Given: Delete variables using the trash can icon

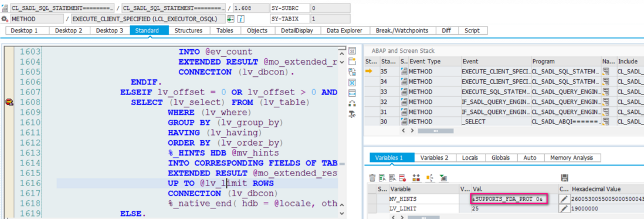Looking at the screenshot, I should coord(372,178).
